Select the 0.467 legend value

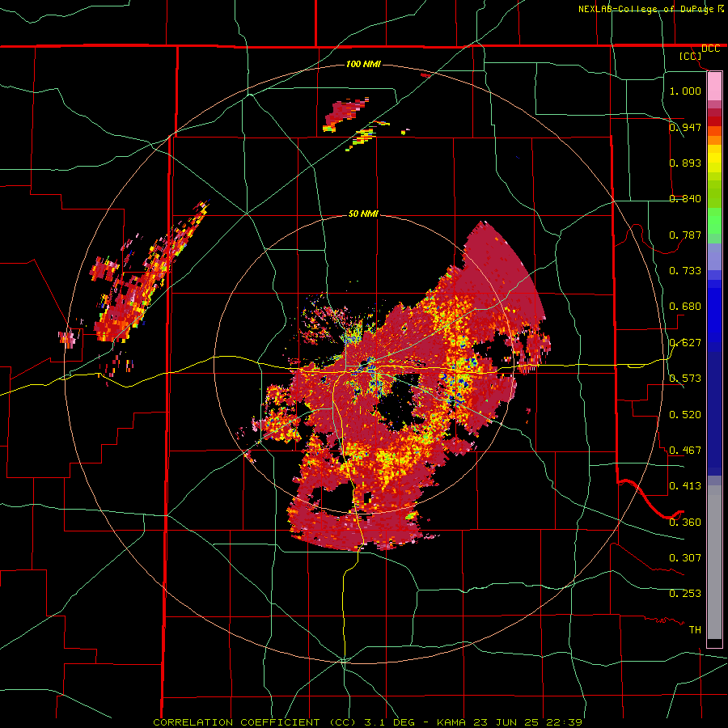[x=685, y=451]
